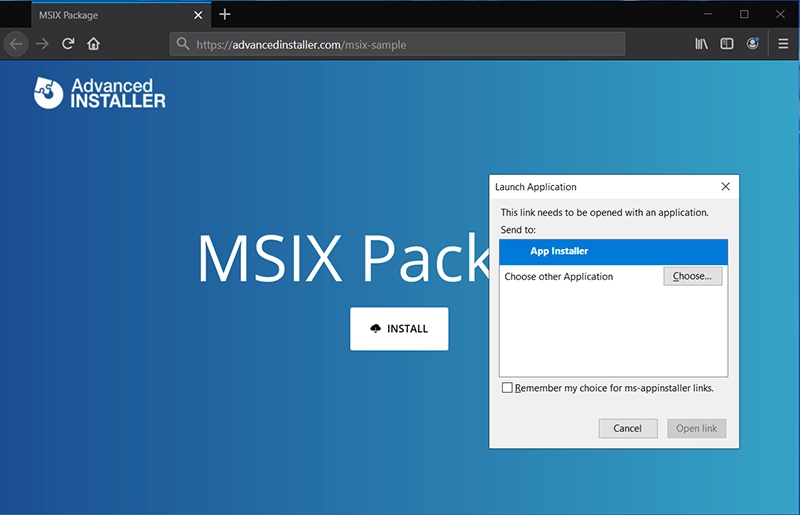Open the Library bookmarks icon
This screenshot has width=800, height=515.
pos(701,44)
